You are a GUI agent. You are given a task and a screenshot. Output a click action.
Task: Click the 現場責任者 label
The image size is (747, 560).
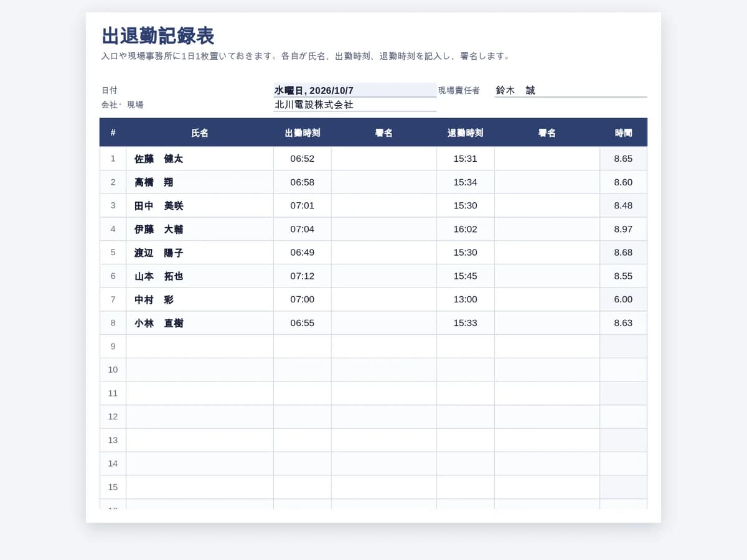[459, 90]
